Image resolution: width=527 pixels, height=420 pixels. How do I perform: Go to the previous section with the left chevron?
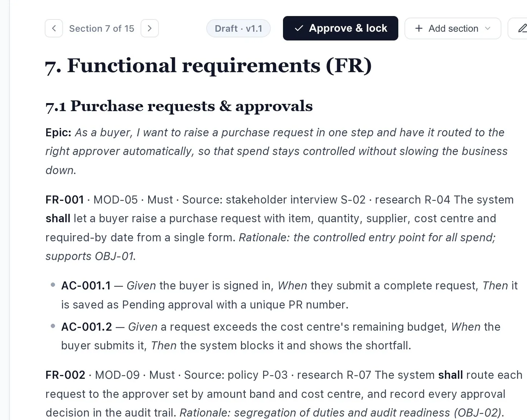coord(54,28)
